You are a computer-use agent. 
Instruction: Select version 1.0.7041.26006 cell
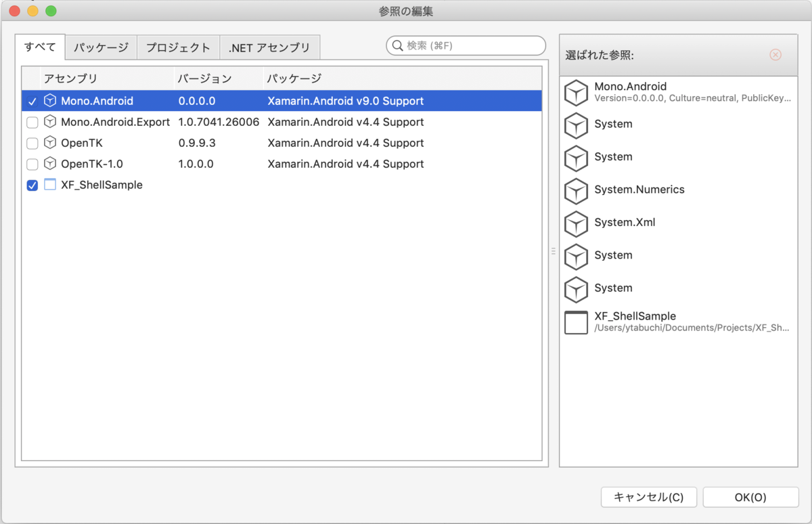click(x=219, y=122)
